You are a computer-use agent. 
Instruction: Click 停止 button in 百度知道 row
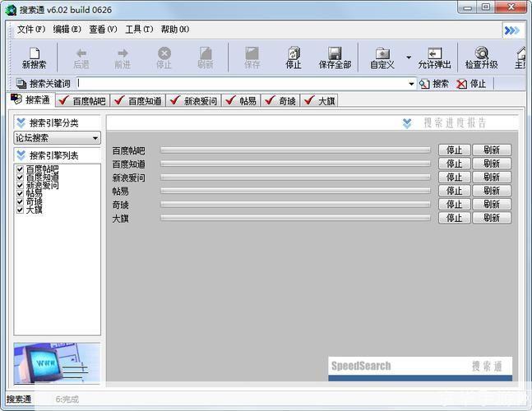tap(455, 164)
